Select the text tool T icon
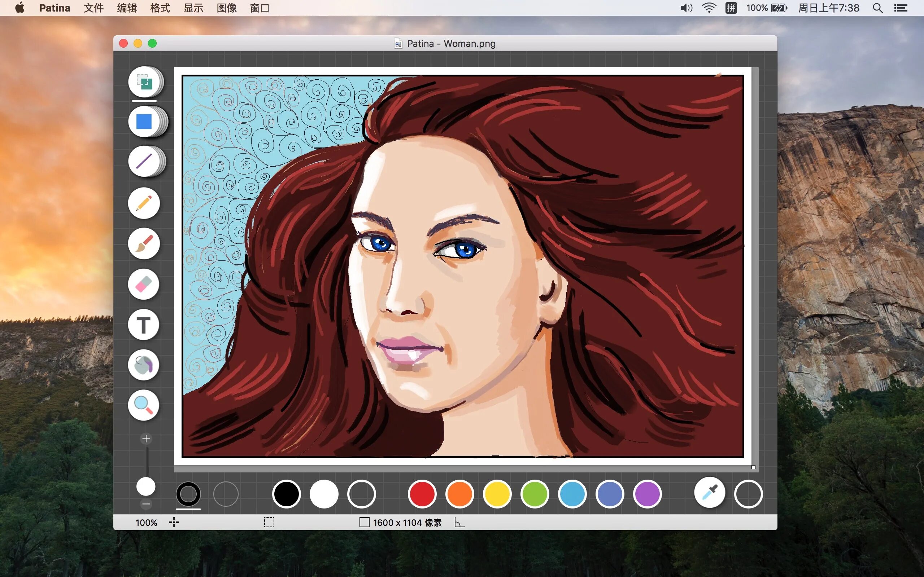 pyautogui.click(x=144, y=325)
